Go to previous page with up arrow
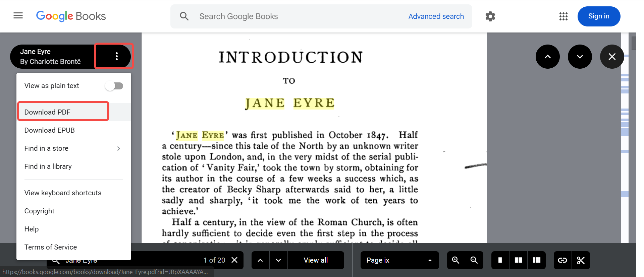This screenshot has width=644, height=277. pos(548,57)
